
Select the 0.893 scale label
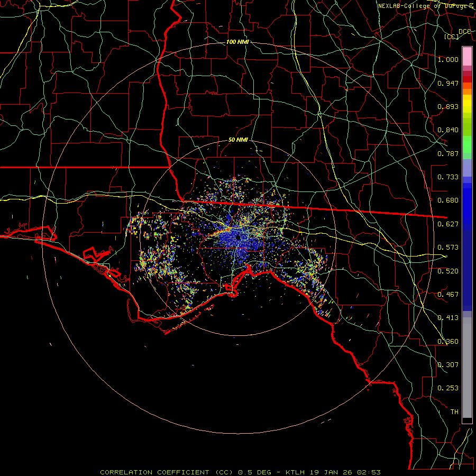pos(448,106)
